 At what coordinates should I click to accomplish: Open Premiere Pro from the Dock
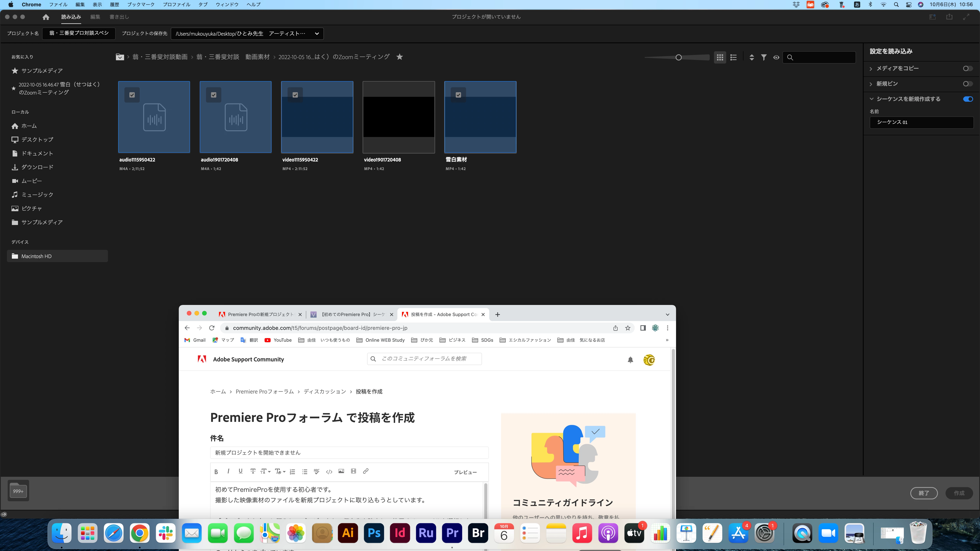(x=452, y=533)
